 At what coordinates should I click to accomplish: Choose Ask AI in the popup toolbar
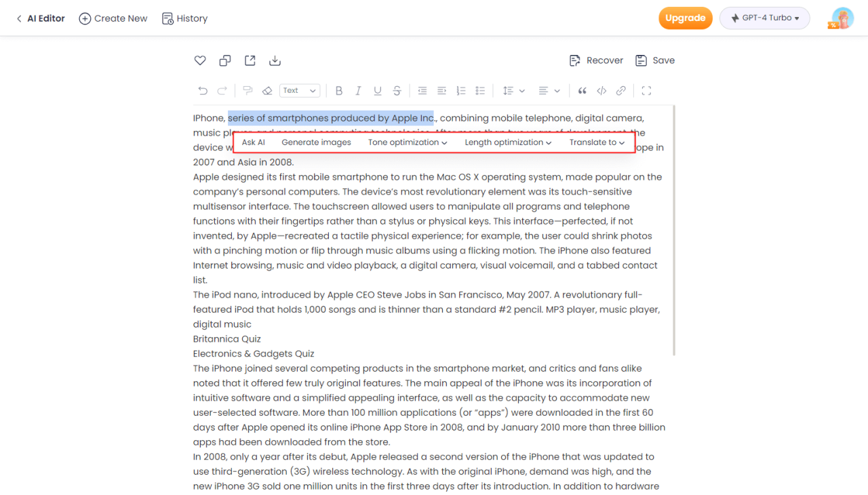coord(254,142)
